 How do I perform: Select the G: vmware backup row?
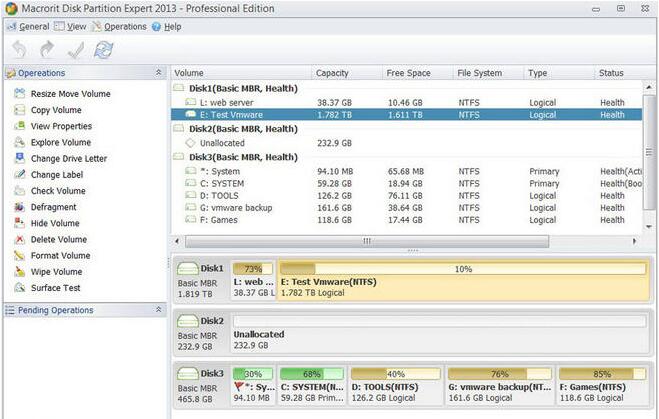[x=406, y=208]
